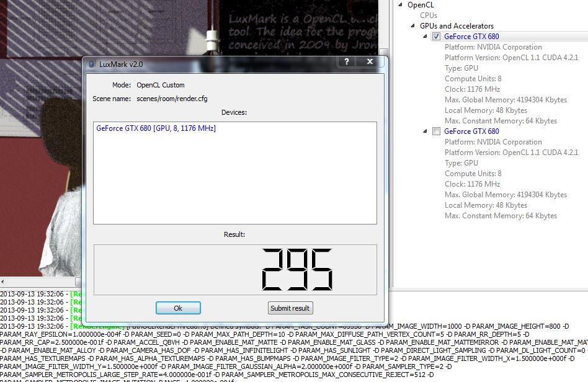Click second device's Max. Constant Memory line
The width and height of the screenshot is (588, 382).
click(x=501, y=216)
